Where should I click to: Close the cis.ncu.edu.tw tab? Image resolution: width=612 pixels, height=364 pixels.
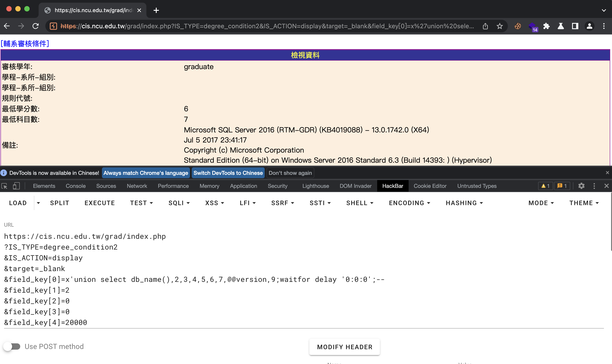point(139,10)
